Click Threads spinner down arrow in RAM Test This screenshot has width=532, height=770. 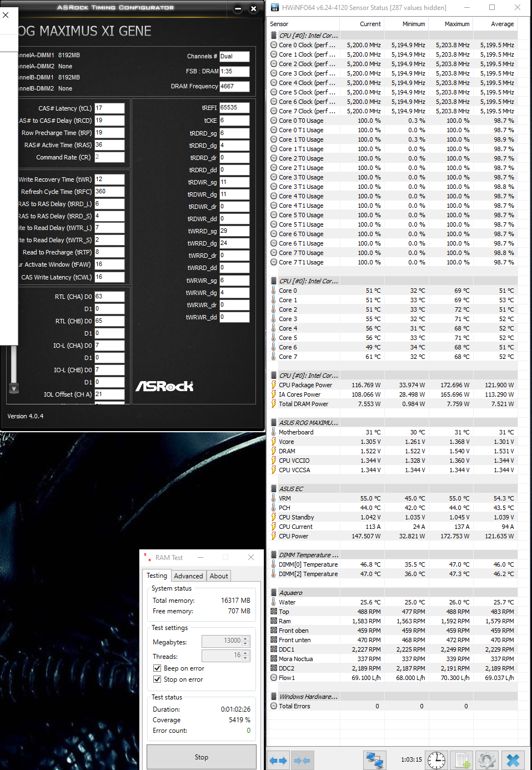coord(246,659)
